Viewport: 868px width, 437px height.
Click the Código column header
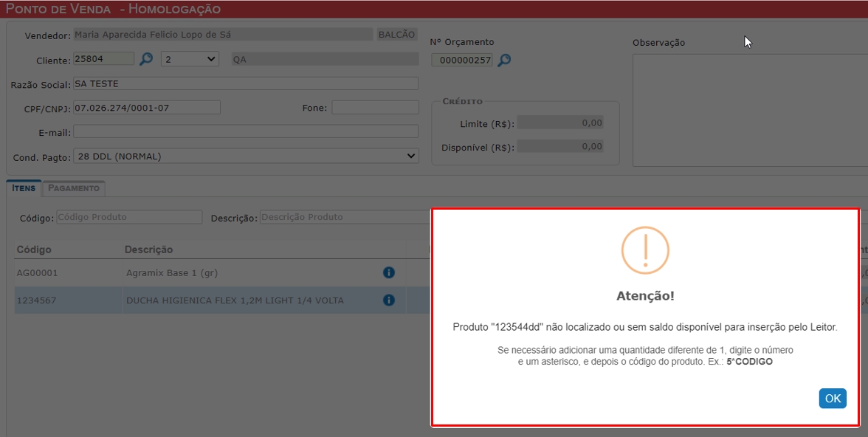click(34, 250)
